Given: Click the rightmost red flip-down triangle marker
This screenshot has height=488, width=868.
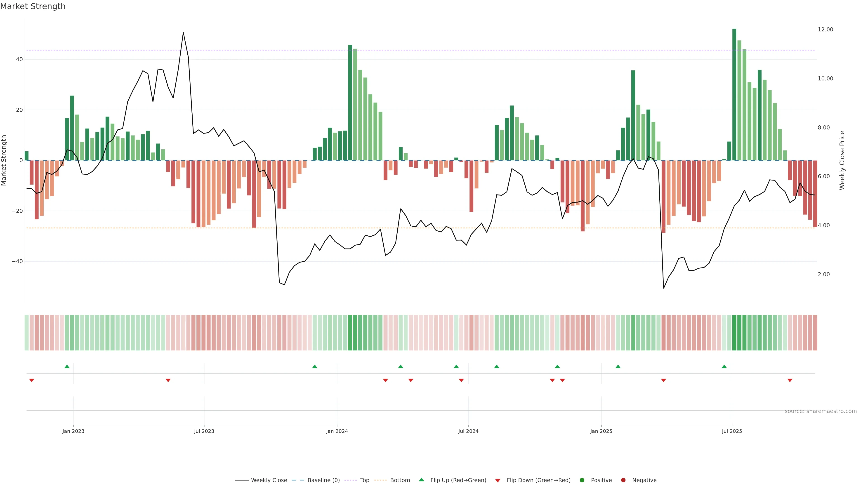Looking at the screenshot, I should pyautogui.click(x=790, y=380).
